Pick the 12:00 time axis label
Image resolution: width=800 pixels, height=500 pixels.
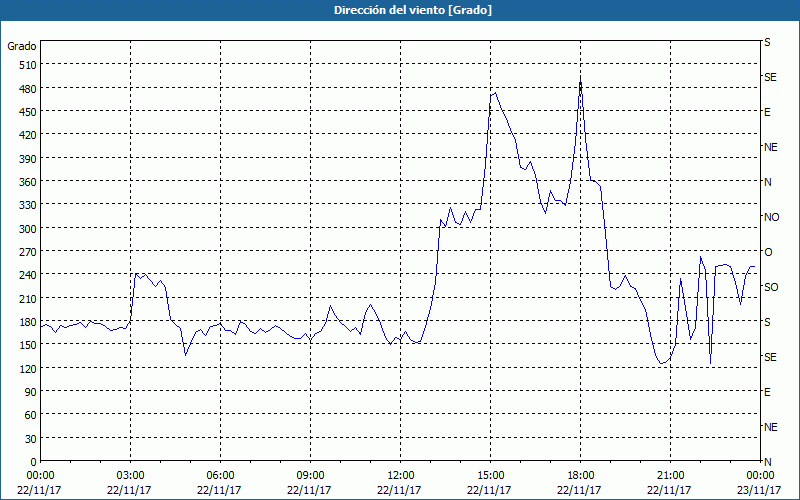pos(401,476)
